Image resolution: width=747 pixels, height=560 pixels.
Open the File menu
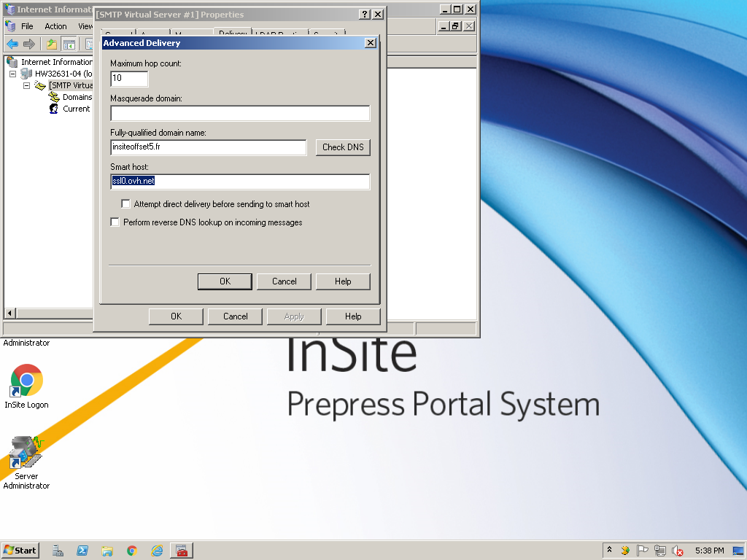(27, 26)
